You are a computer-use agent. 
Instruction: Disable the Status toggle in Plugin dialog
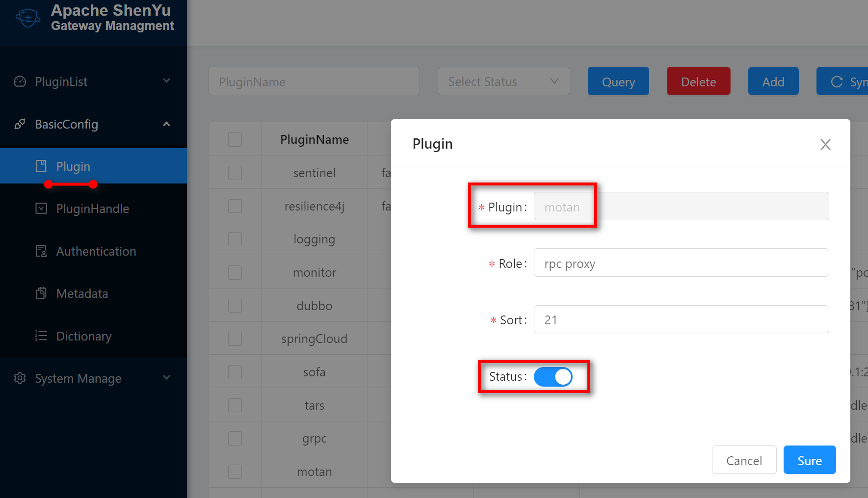(553, 377)
